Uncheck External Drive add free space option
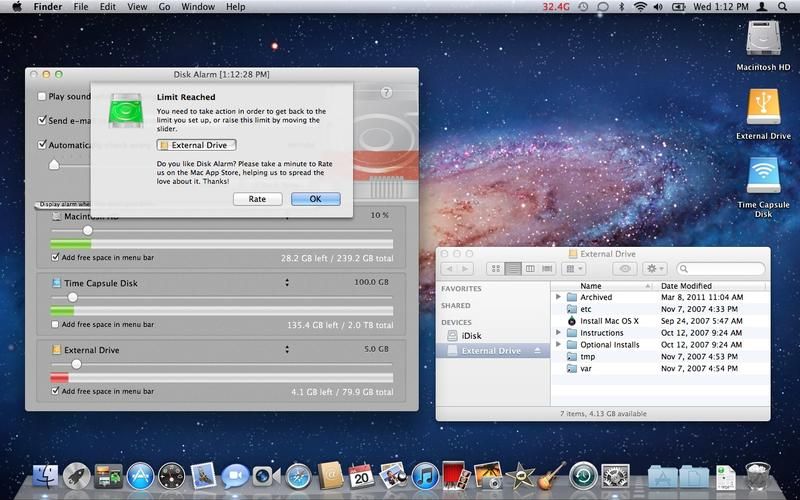Viewport: 800px width, 500px height. (55, 391)
